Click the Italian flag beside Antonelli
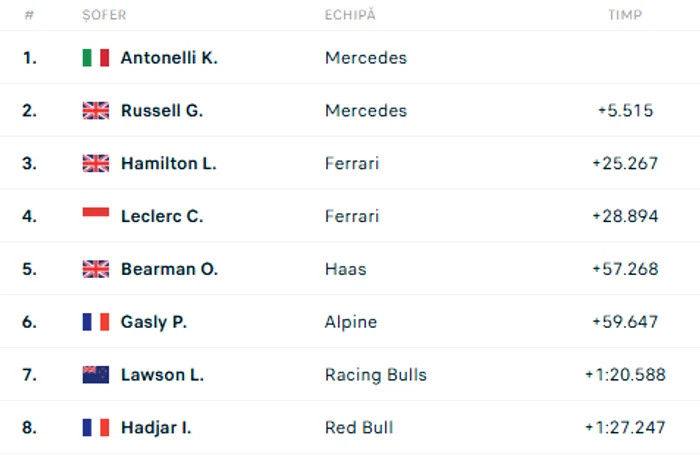 click(95, 58)
